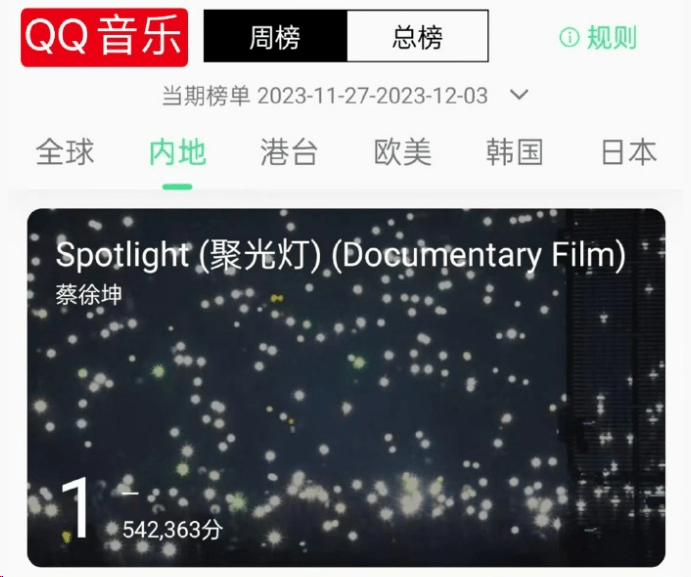
Task: Select the 欧美 tab
Action: pyautogui.click(x=402, y=152)
